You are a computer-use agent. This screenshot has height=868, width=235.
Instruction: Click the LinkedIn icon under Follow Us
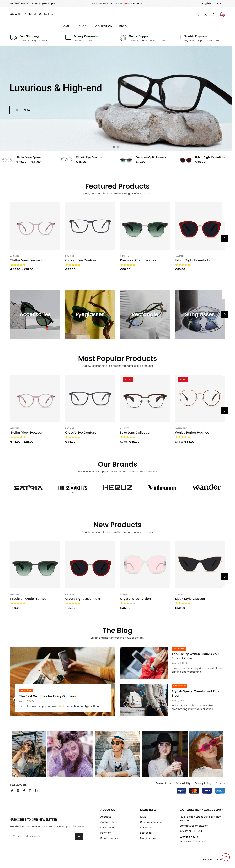(x=36, y=790)
